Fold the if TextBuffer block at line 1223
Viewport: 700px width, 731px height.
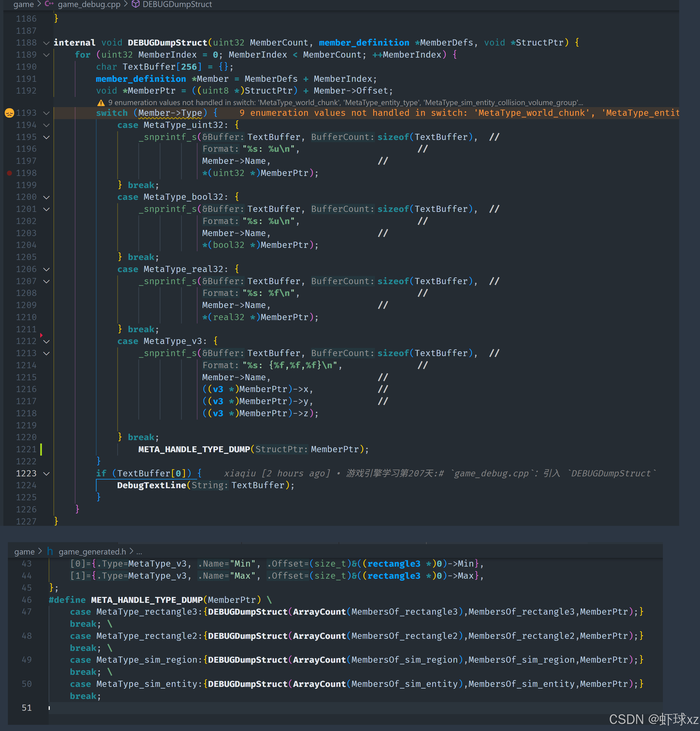46,474
